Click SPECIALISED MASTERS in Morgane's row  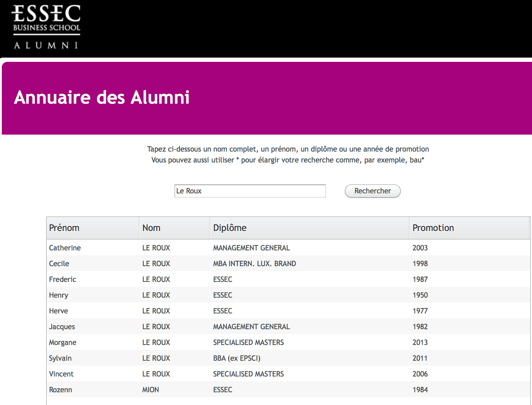pos(248,342)
